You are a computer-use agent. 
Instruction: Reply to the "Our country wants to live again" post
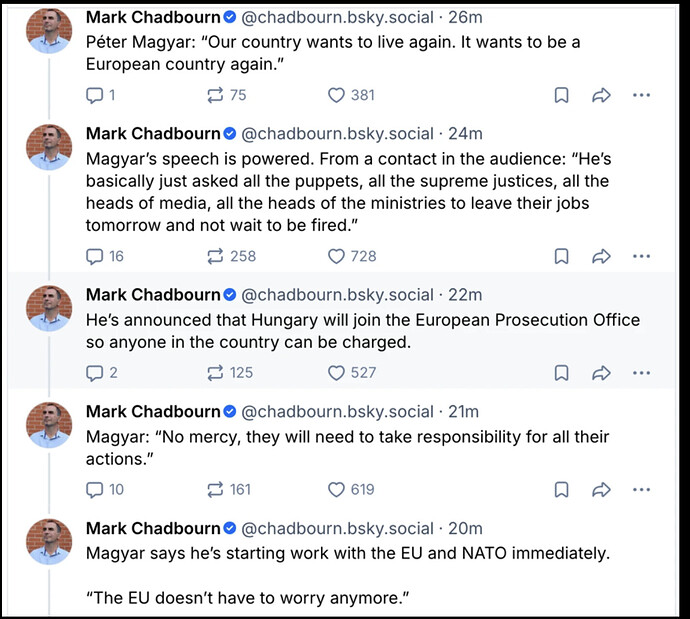(x=96, y=95)
